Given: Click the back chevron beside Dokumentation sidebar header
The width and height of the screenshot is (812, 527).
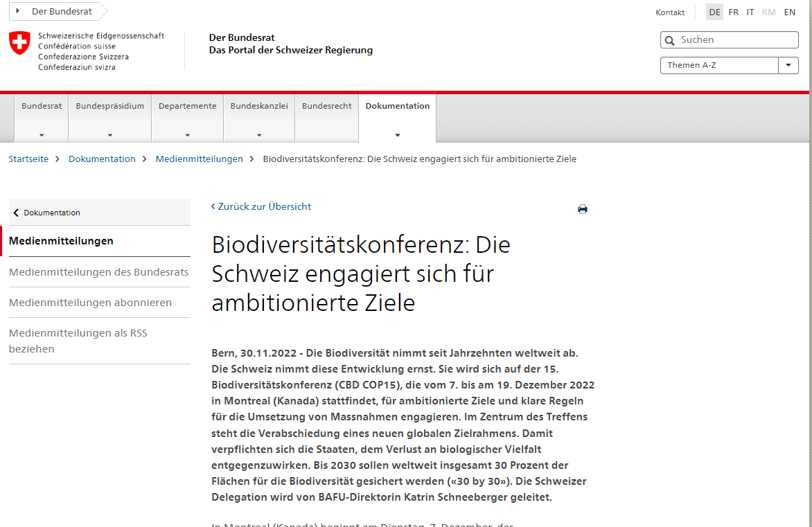Looking at the screenshot, I should pos(15,212).
